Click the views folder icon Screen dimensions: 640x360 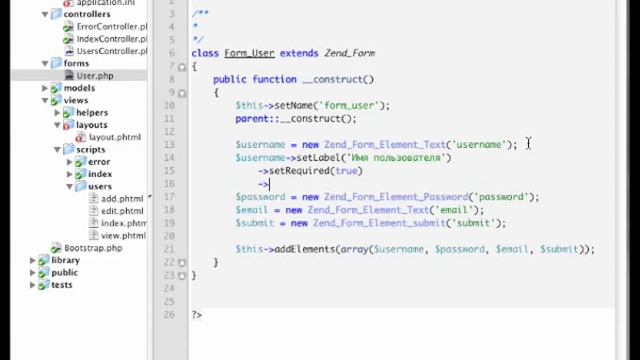tap(56, 100)
